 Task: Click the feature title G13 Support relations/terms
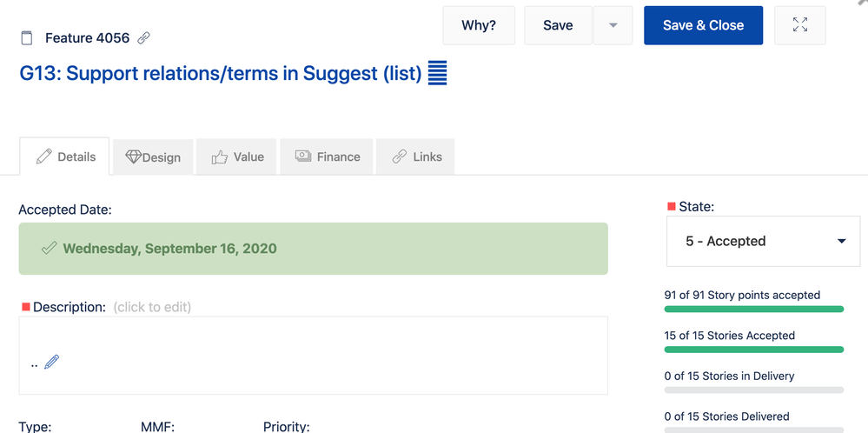(221, 74)
